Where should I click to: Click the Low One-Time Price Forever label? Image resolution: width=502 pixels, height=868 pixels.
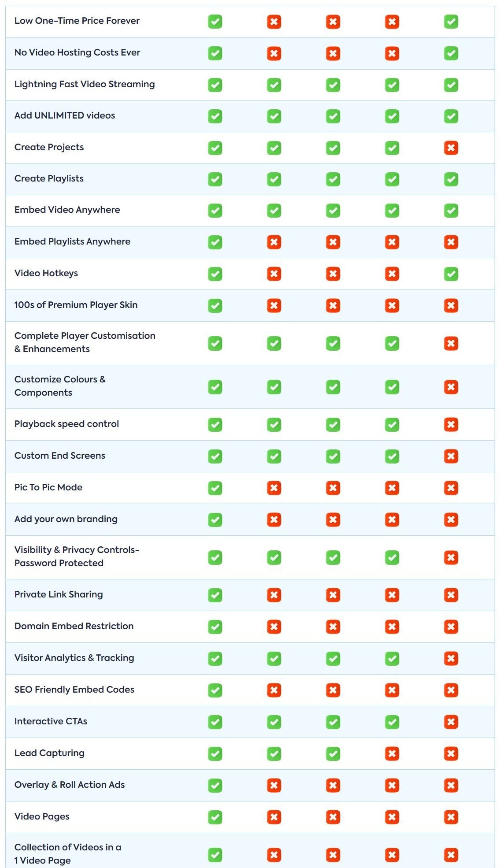pos(77,21)
